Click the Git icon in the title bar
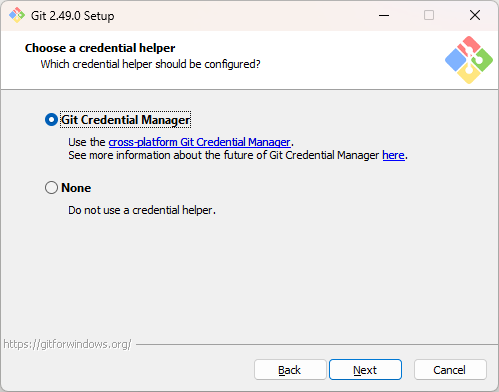The width and height of the screenshot is (499, 392). tap(17, 15)
